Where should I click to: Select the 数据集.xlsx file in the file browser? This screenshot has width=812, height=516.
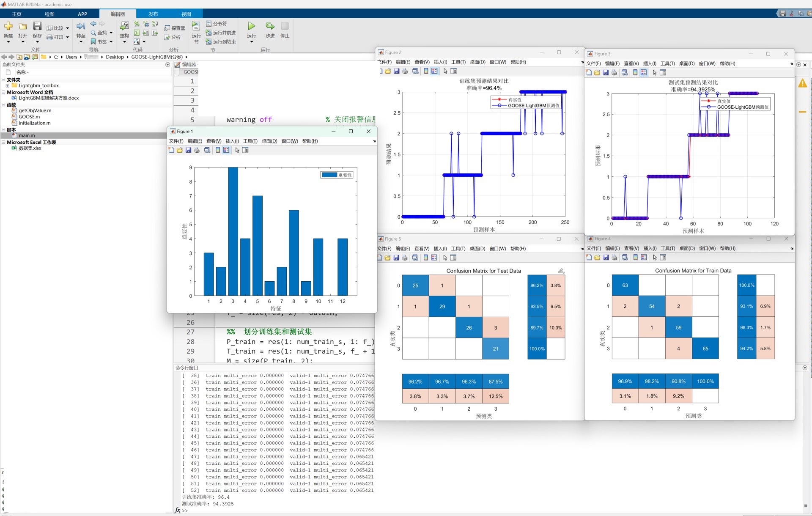tap(30, 148)
